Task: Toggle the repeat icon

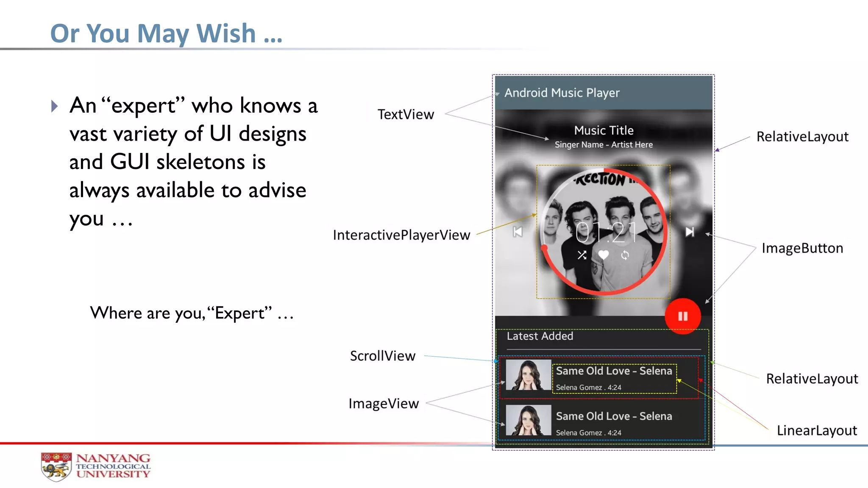Action: 625,255
